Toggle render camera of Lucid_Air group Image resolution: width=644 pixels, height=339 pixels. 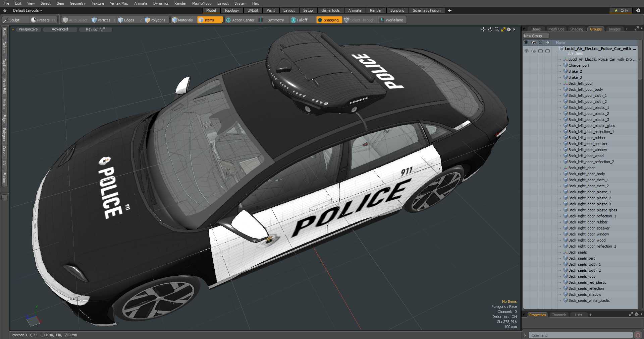tap(534, 51)
